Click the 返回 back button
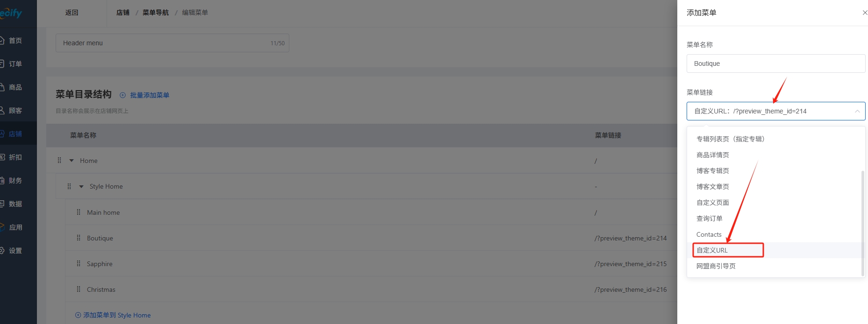 (72, 13)
